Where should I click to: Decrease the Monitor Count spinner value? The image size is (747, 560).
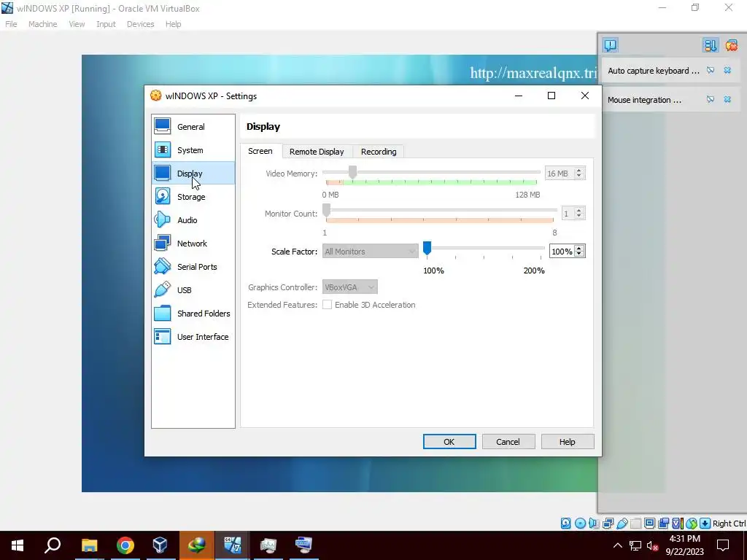pos(578,216)
